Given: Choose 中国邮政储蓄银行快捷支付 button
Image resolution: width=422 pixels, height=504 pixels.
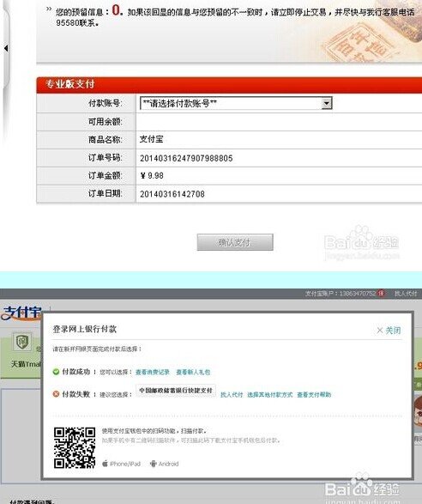Looking at the screenshot, I should 176,391.
